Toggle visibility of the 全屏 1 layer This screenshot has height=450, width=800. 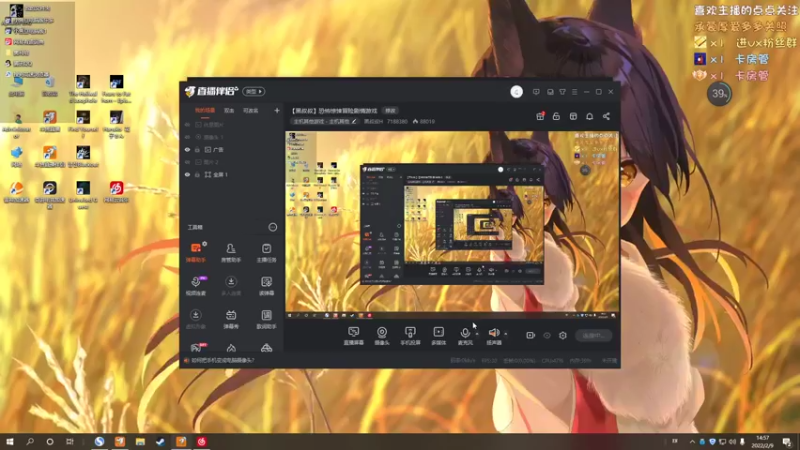click(187, 174)
